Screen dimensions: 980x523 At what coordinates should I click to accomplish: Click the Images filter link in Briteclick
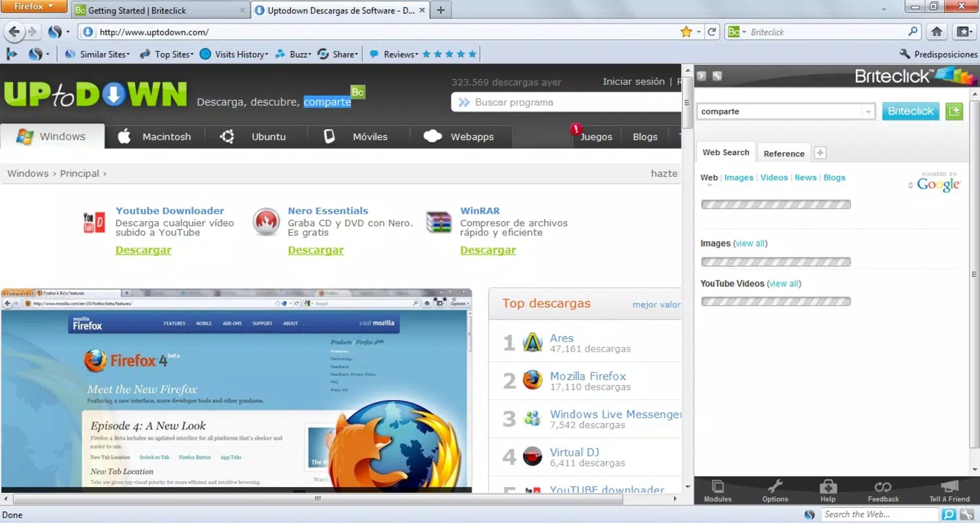pyautogui.click(x=739, y=178)
